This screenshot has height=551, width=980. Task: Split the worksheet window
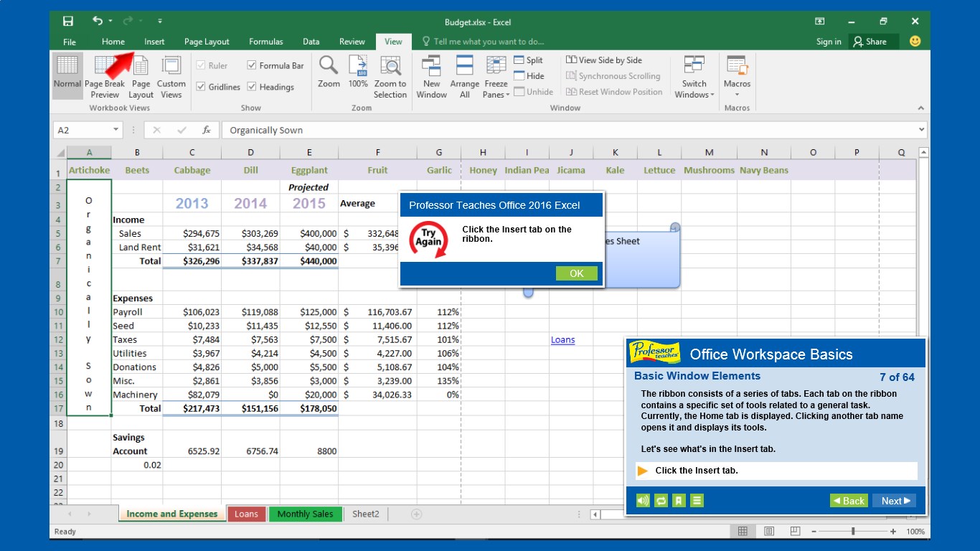tap(528, 60)
